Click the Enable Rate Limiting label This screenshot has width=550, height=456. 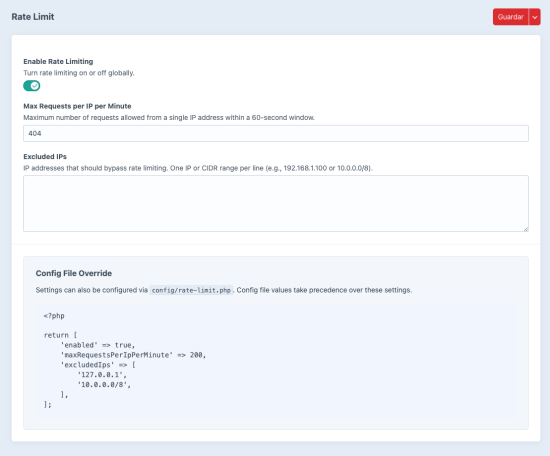(58, 61)
